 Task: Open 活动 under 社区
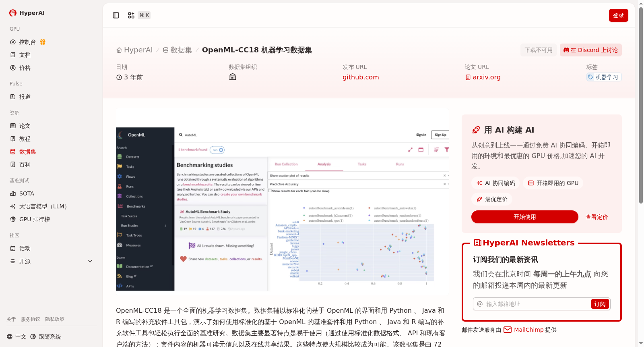pos(25,248)
